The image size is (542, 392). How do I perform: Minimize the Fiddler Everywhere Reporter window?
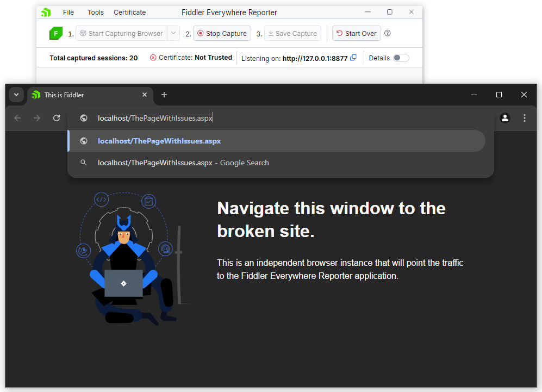368,12
